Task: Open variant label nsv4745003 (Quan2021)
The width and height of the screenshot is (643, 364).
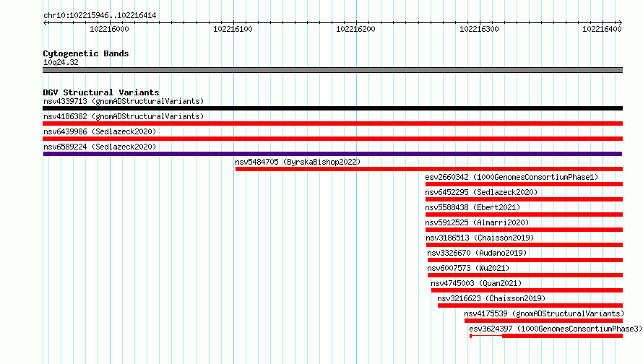Action: (476, 283)
